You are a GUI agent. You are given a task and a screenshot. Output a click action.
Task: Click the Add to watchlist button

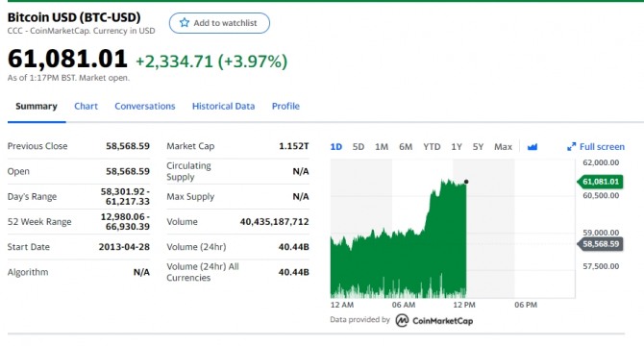(x=219, y=23)
